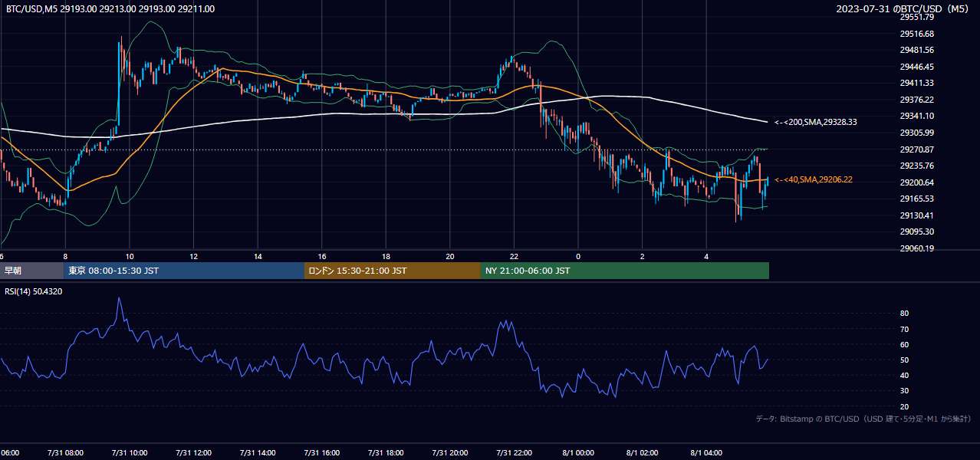Viewport: 980px width, 460px height.
Task: Click the RSI(14) 50.4320 indicator label
Action: (x=34, y=291)
